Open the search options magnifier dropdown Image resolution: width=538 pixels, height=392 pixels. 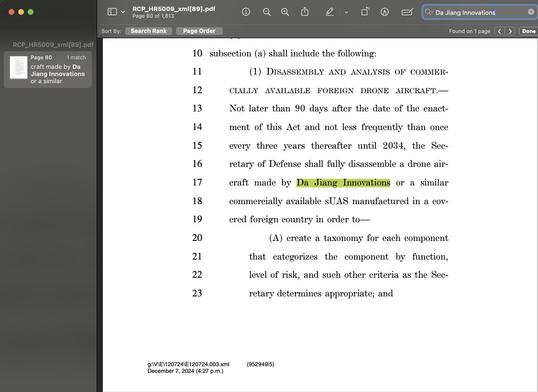click(x=429, y=12)
